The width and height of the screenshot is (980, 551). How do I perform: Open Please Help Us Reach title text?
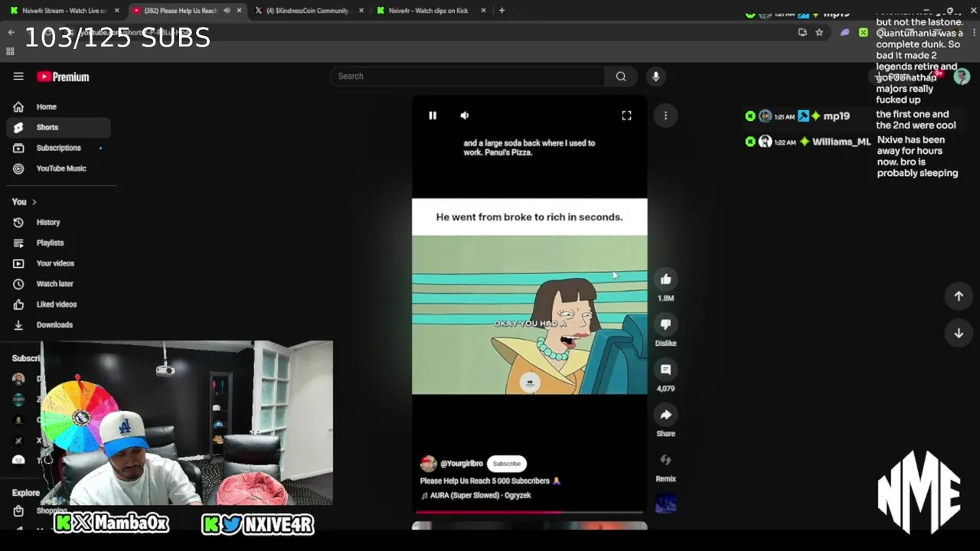[x=490, y=481]
